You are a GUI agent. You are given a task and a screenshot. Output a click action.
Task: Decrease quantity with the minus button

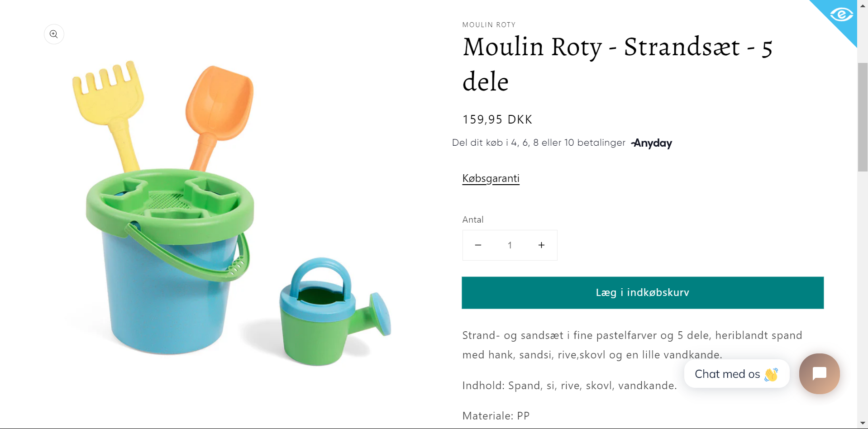click(x=478, y=245)
